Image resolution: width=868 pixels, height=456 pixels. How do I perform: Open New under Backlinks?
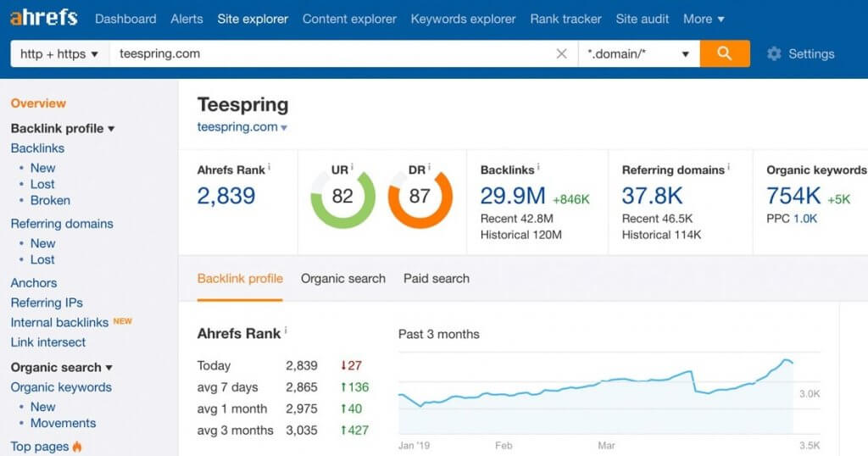tap(42, 168)
